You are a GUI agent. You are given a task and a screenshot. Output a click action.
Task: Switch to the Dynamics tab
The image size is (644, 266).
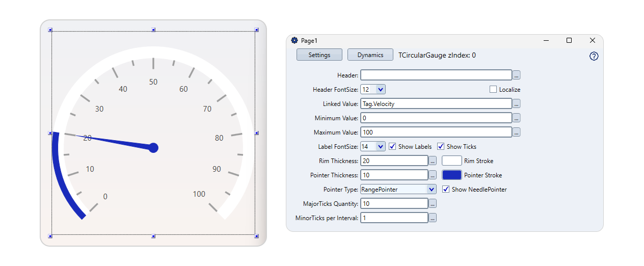(x=370, y=55)
